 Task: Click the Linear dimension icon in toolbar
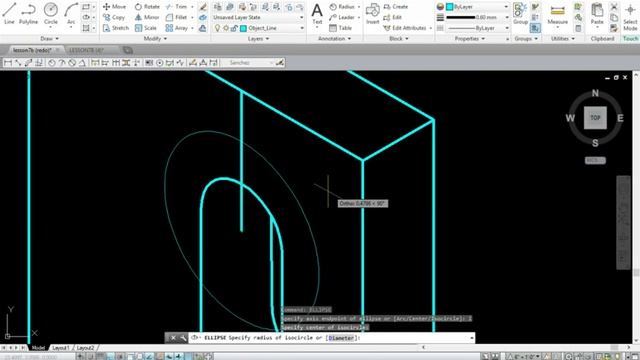coord(8,63)
